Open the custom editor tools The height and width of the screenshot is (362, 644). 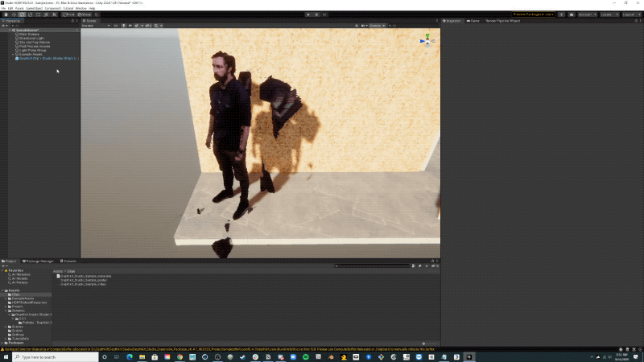[x=54, y=14]
